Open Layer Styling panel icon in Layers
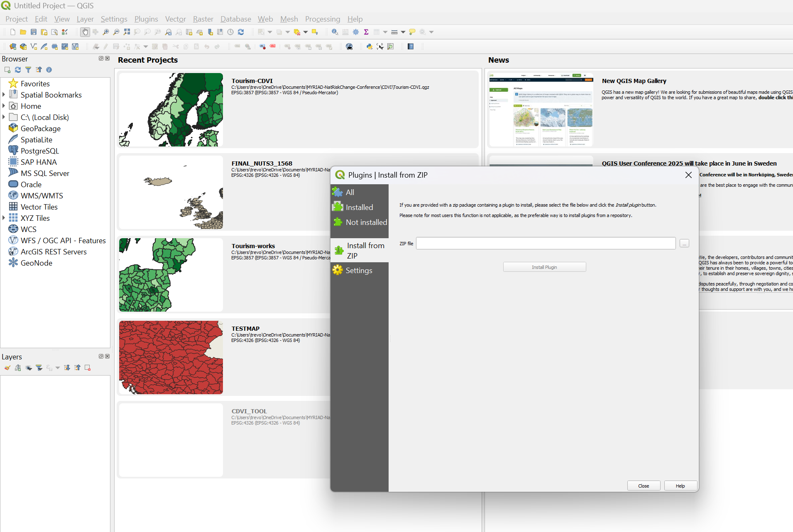793x532 pixels. tap(7, 368)
